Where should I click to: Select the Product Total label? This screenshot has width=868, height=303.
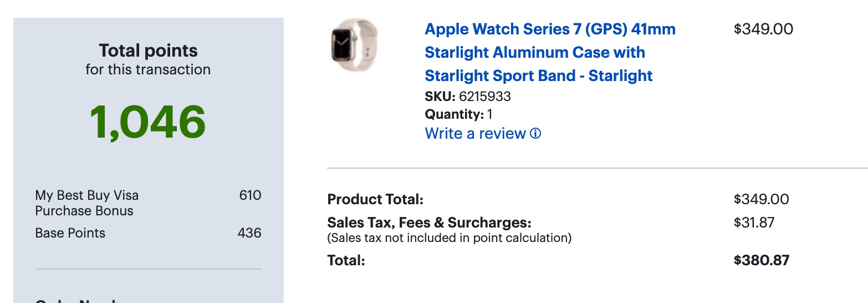click(375, 200)
